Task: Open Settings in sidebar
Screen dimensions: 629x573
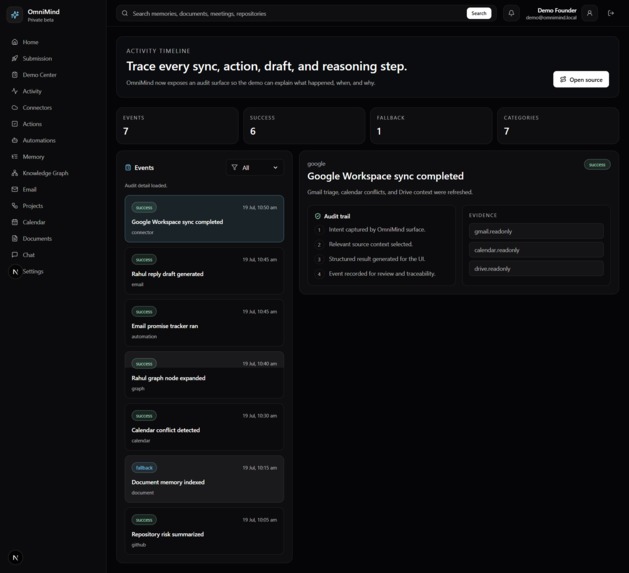Action: tap(33, 271)
